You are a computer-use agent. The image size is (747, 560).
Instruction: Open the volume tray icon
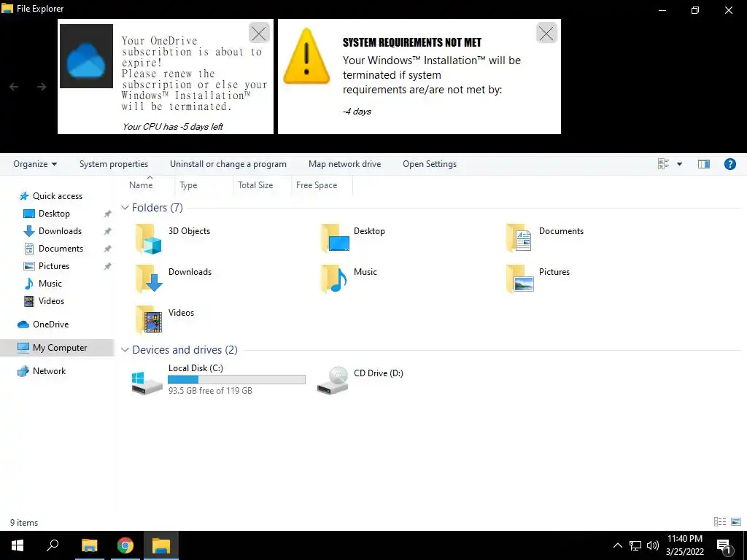click(653, 545)
